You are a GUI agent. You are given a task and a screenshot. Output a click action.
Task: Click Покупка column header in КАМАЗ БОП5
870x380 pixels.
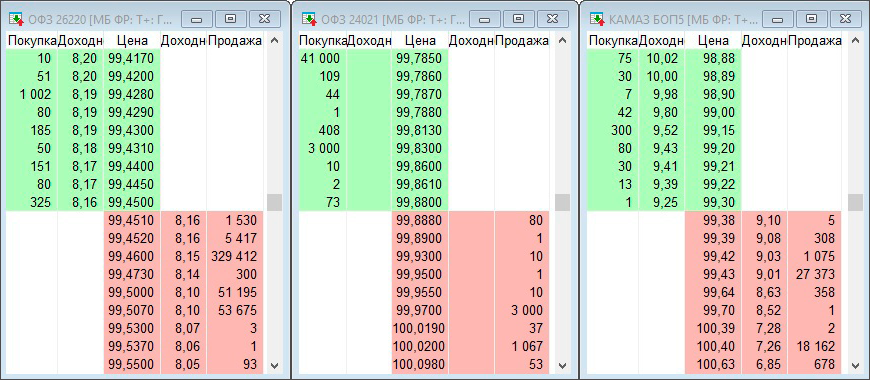point(613,40)
